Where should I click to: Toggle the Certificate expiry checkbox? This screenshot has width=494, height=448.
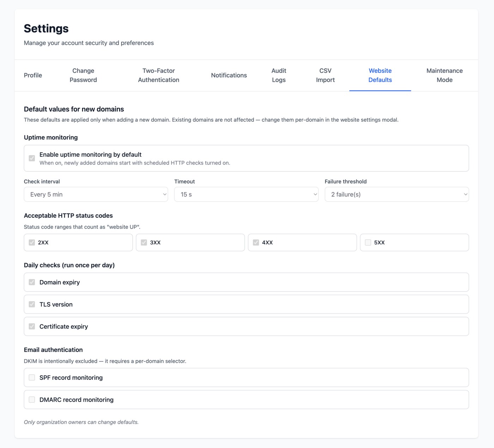32,327
